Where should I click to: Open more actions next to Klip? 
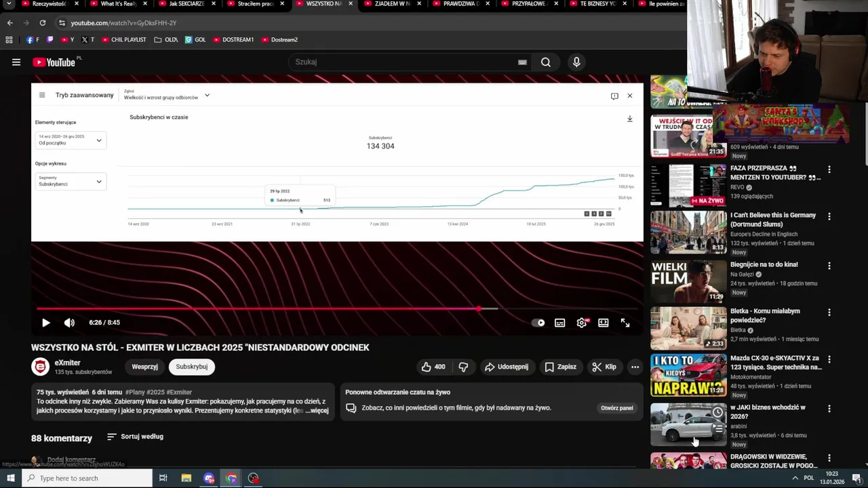point(635,367)
